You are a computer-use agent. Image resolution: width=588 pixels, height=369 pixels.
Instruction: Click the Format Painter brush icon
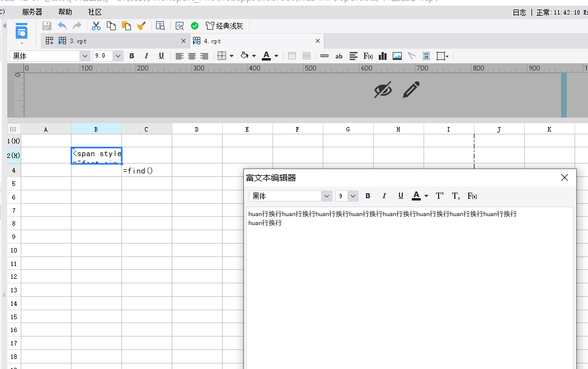[142, 26]
